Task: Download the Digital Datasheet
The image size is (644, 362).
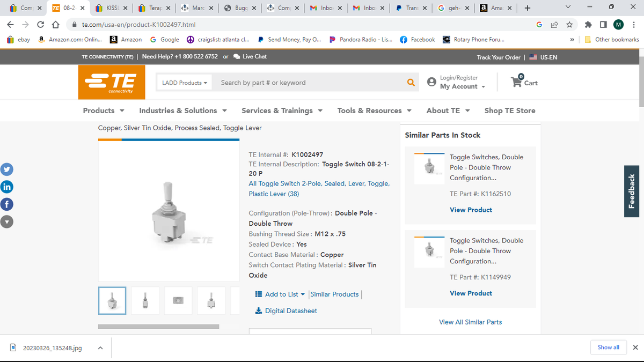Action: 286,311
